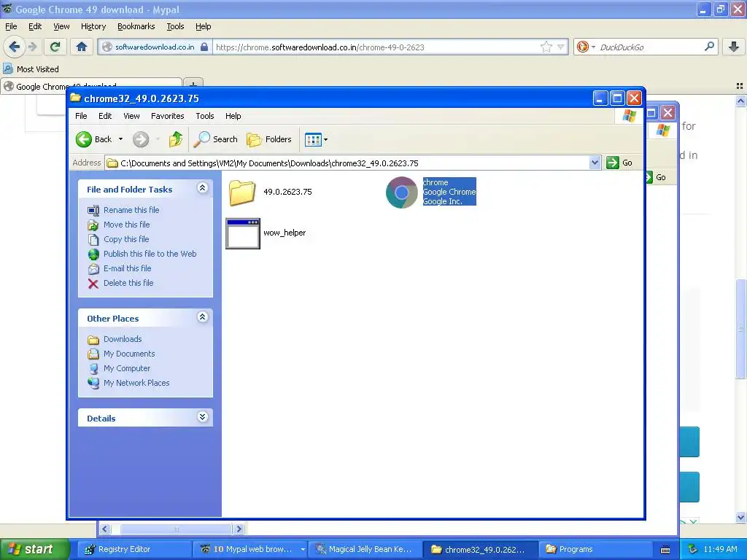Collapse the Other Places panel
The width and height of the screenshot is (747, 560).
point(203,317)
